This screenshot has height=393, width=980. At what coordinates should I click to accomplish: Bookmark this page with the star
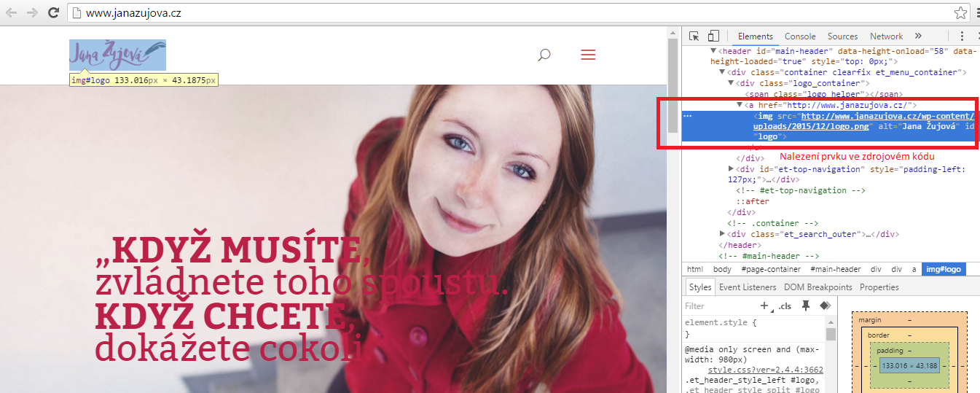point(962,12)
